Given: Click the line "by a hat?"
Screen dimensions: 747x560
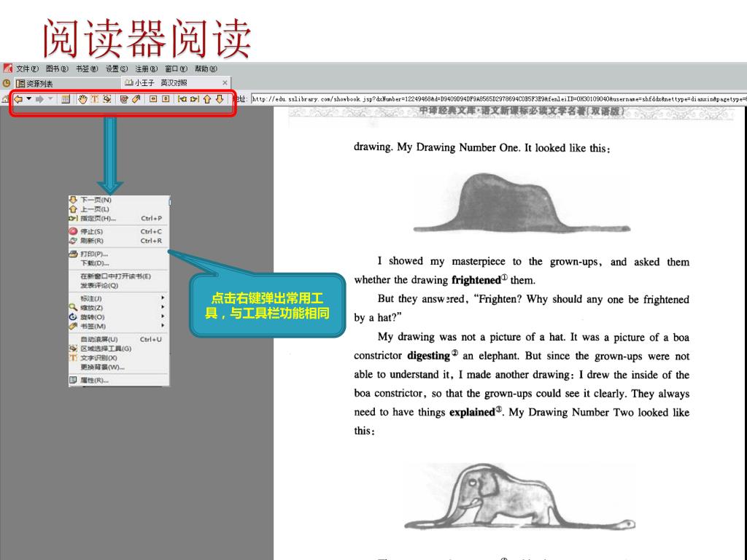Looking at the screenshot, I should pos(378,318).
